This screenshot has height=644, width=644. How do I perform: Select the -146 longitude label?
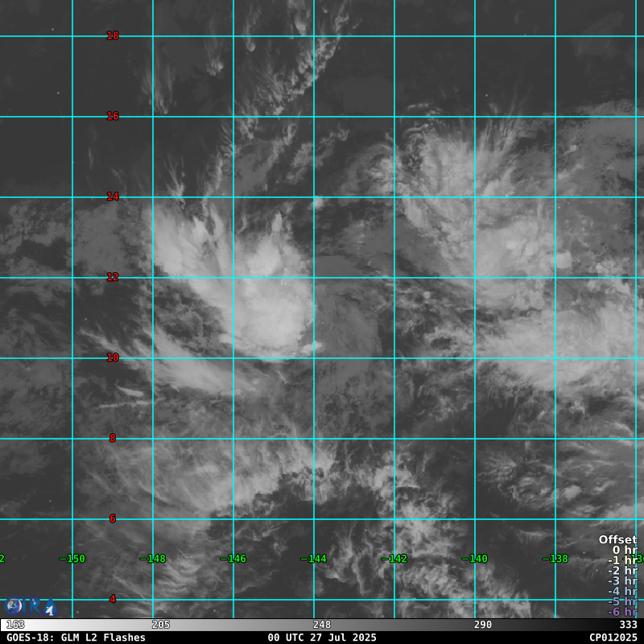(233, 559)
